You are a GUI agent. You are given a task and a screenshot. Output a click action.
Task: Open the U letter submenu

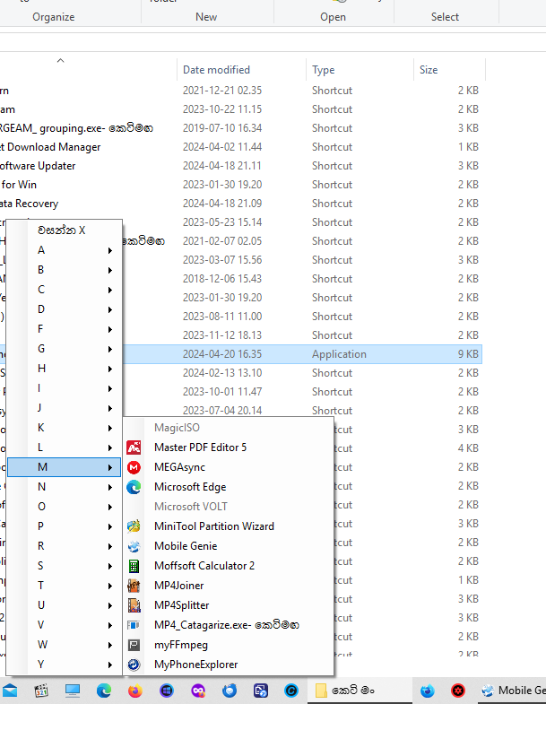pyautogui.click(x=64, y=605)
